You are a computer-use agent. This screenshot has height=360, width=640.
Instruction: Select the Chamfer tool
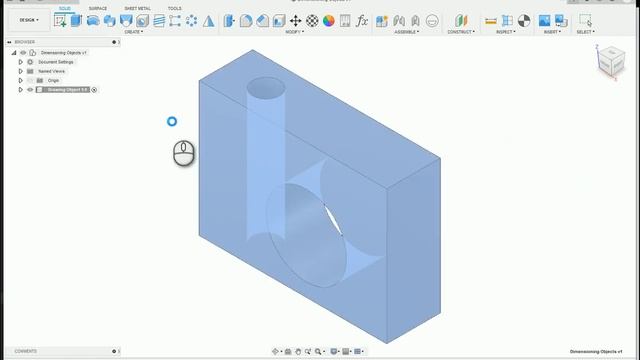262,20
